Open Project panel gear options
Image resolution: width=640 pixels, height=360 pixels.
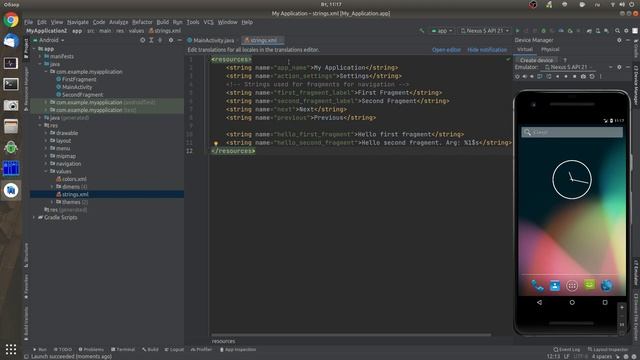pos(171,40)
